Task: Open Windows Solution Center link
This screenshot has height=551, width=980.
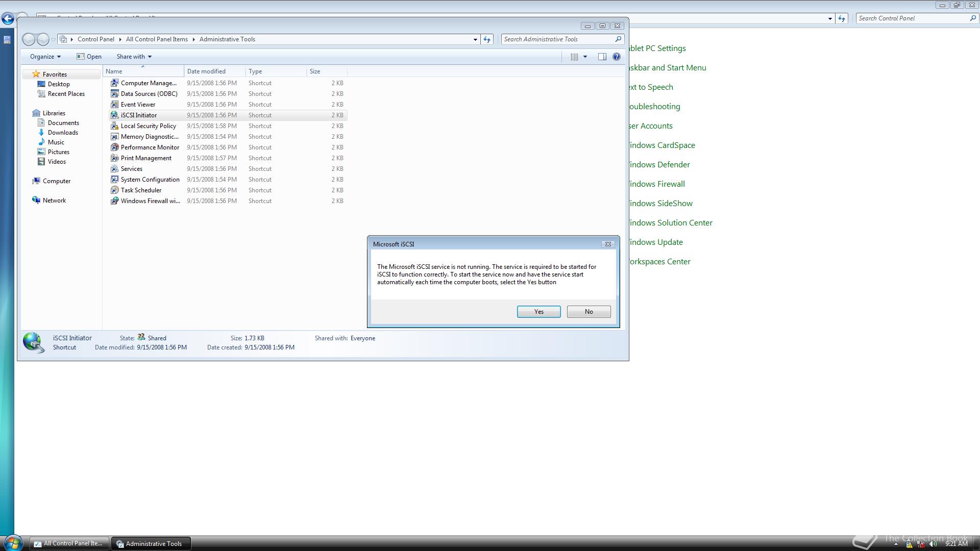Action: pos(671,223)
